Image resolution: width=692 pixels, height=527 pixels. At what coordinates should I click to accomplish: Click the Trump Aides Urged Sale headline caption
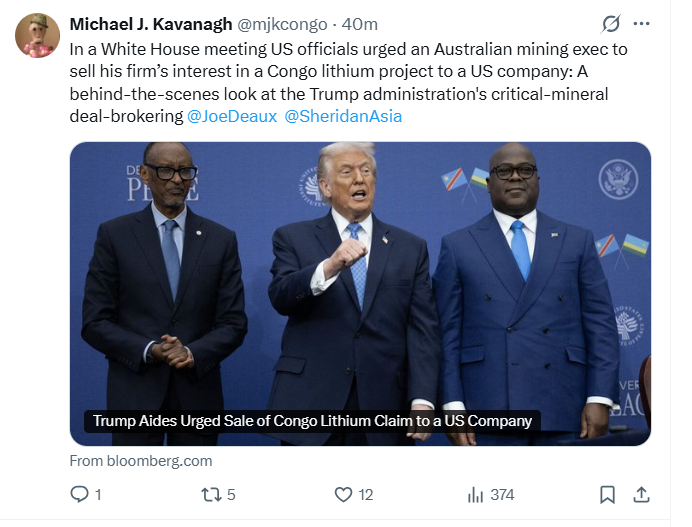tap(312, 421)
